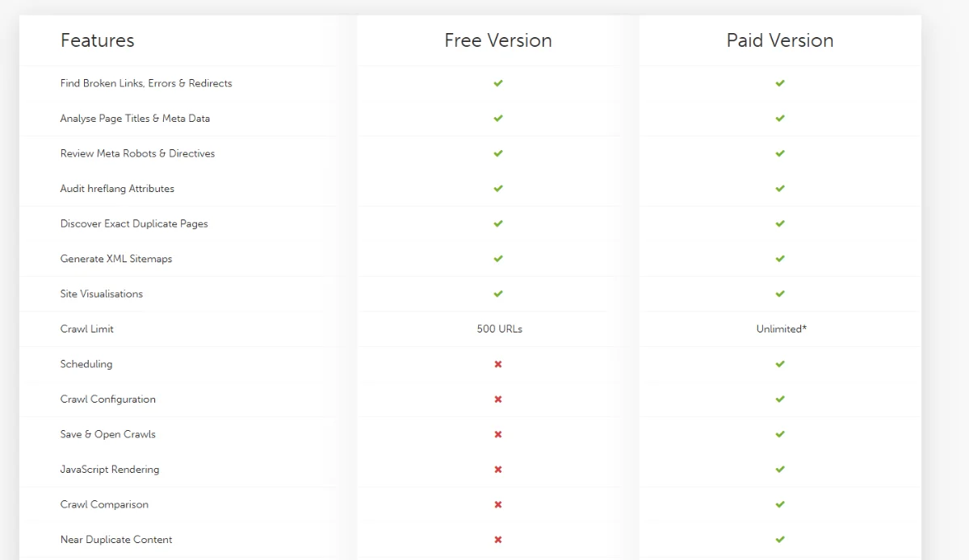
Task: Click Paid Version checkmark for Crawl Configuration
Action: [x=780, y=399]
